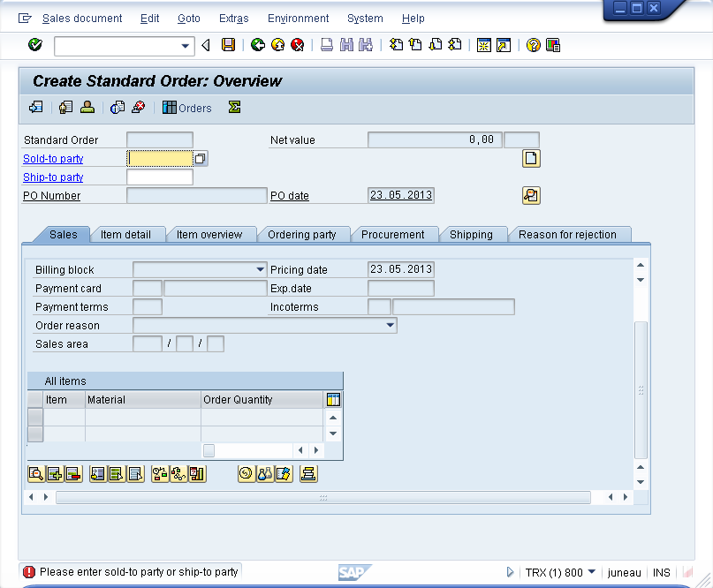Click the Display sold-to party person icon

[x=87, y=108]
